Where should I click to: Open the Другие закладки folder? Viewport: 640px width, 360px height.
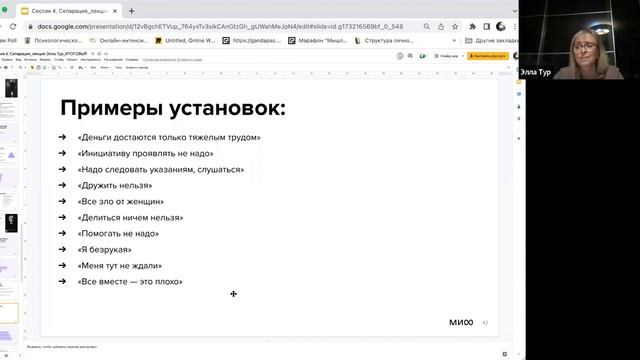491,40
